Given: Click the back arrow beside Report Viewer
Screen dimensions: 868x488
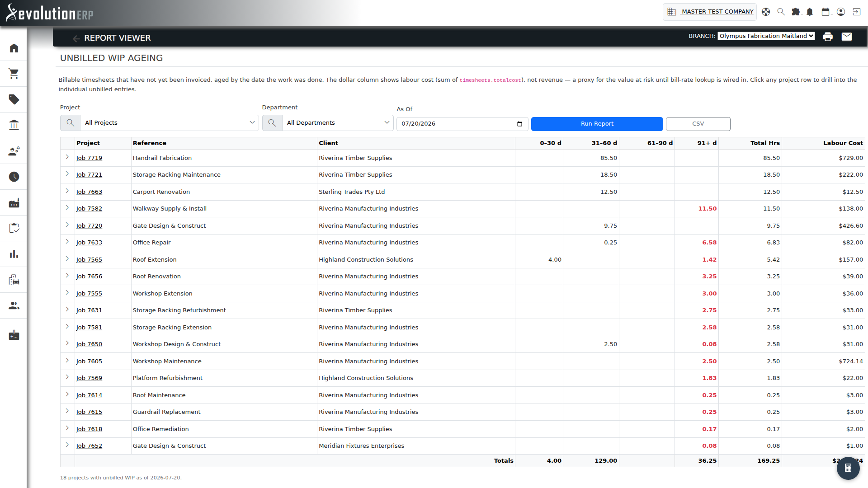Looking at the screenshot, I should pos(76,39).
